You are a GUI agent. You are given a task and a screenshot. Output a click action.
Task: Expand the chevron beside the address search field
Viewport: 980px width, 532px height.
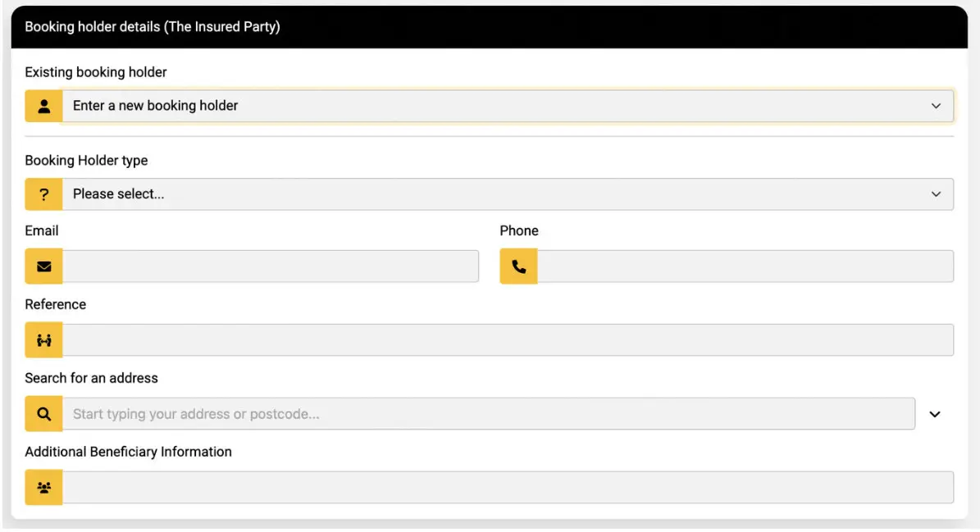point(935,413)
